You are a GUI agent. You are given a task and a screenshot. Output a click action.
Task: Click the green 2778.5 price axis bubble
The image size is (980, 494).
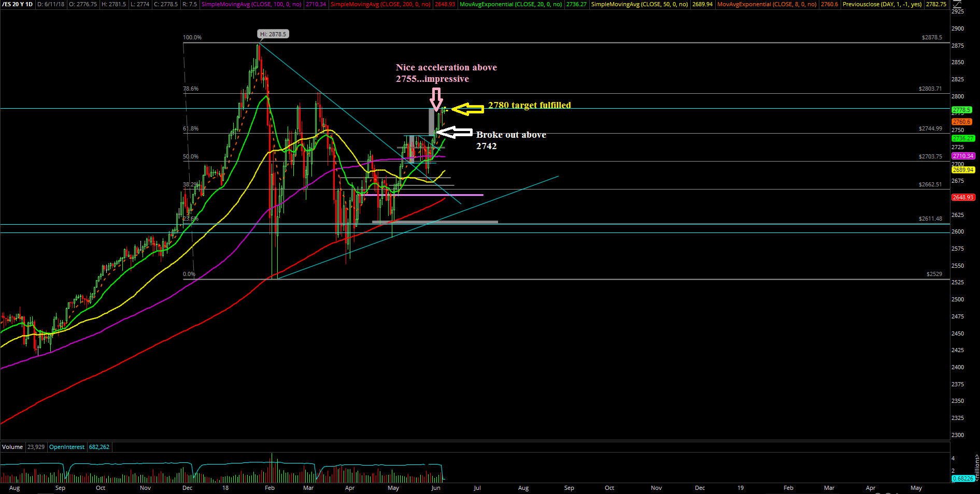point(961,110)
